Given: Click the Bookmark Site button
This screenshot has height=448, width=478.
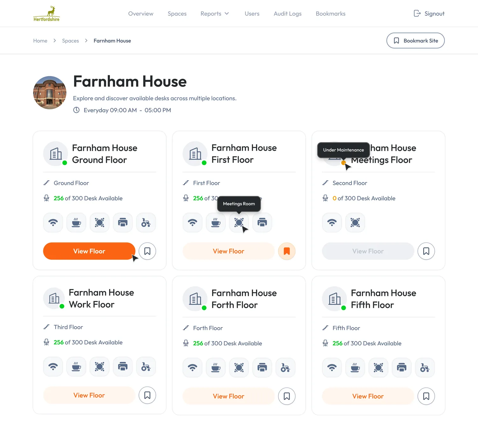Looking at the screenshot, I should [x=416, y=40].
